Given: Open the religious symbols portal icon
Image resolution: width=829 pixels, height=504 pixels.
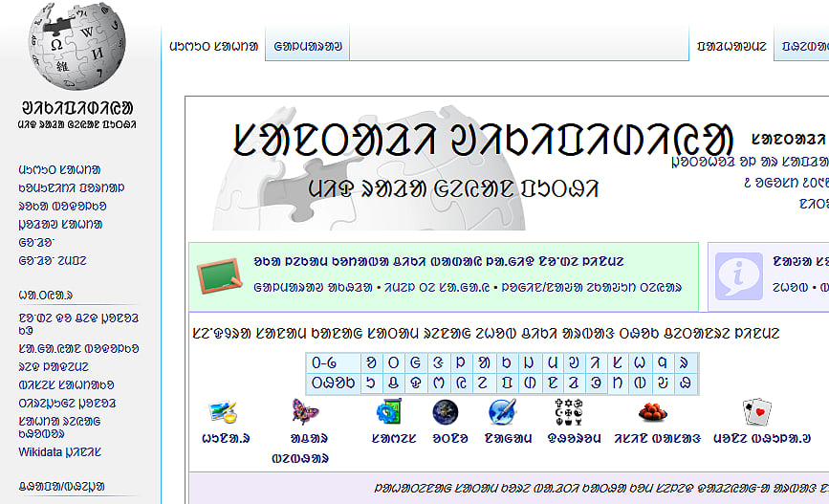Looking at the screenshot, I should coord(568,412).
